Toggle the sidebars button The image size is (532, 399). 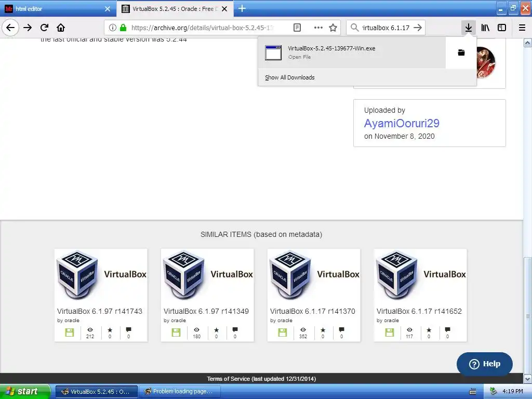502,28
